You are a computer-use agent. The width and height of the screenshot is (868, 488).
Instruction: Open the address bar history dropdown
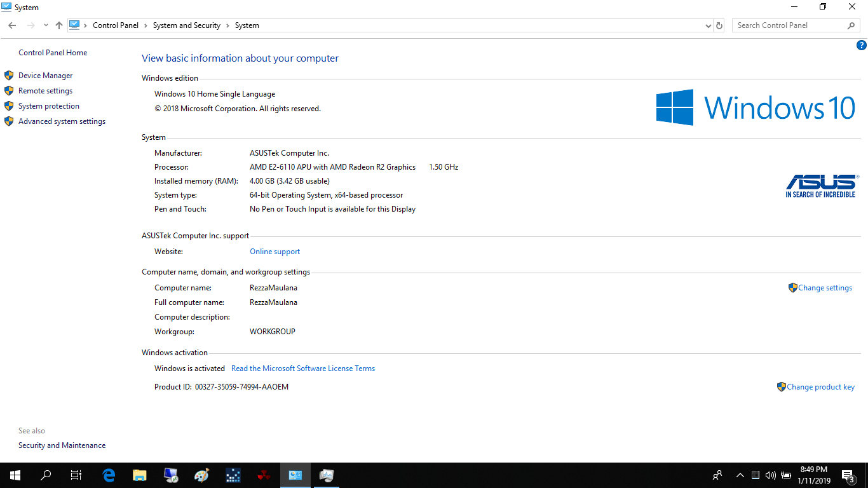(x=709, y=25)
